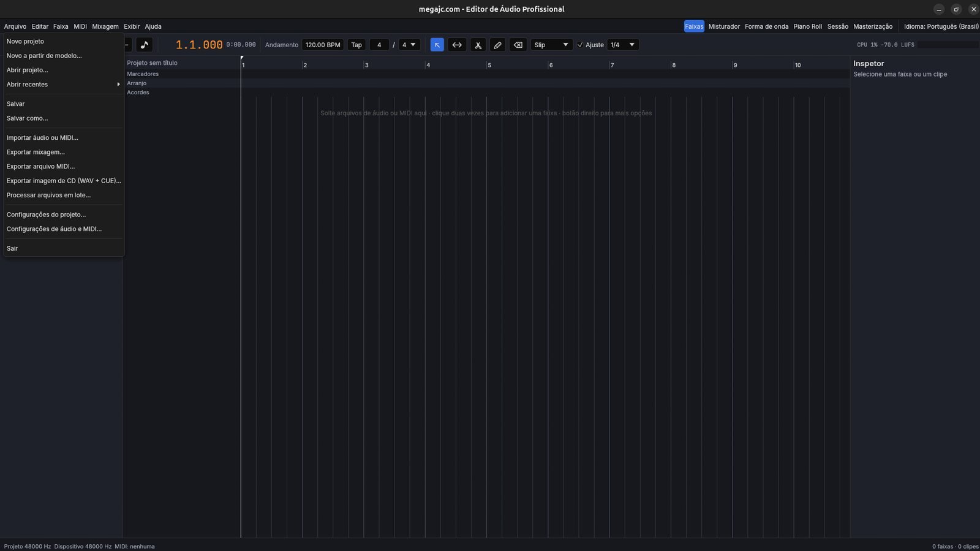Select the horizontal double-arrow tool

[457, 45]
